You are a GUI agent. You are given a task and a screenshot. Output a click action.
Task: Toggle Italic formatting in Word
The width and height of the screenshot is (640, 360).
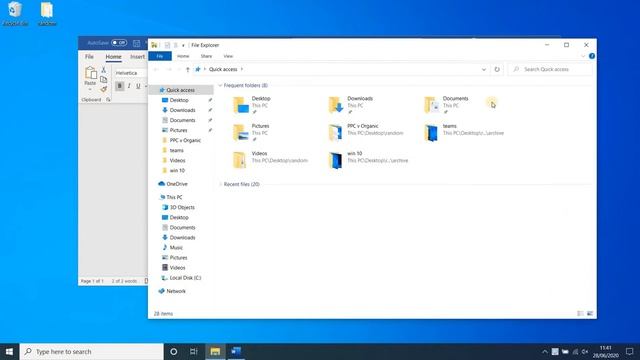point(129,86)
